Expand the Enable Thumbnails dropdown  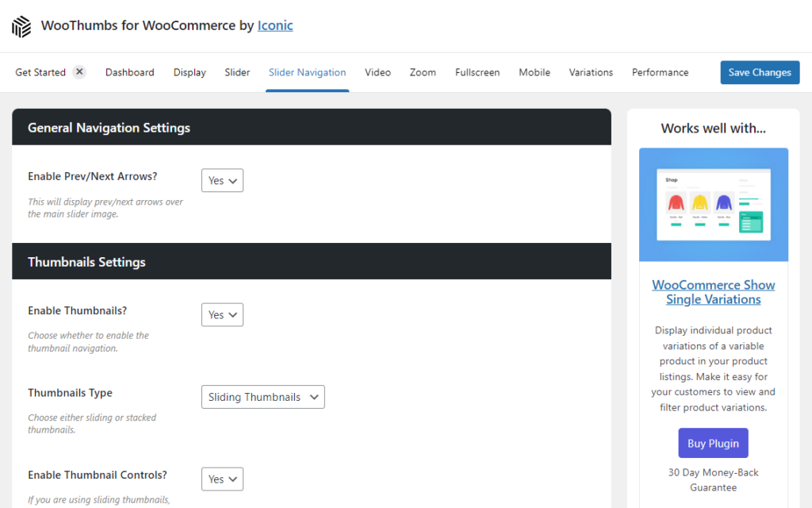click(x=222, y=315)
